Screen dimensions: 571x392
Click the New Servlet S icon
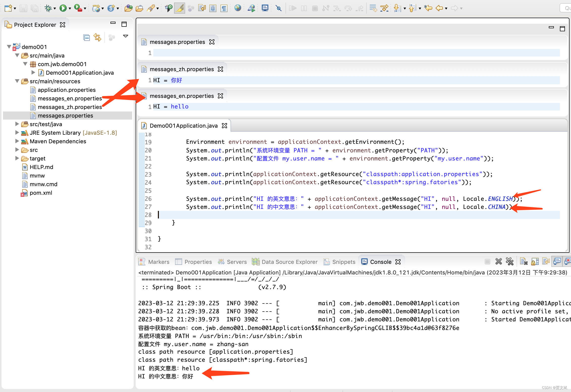pos(111,8)
